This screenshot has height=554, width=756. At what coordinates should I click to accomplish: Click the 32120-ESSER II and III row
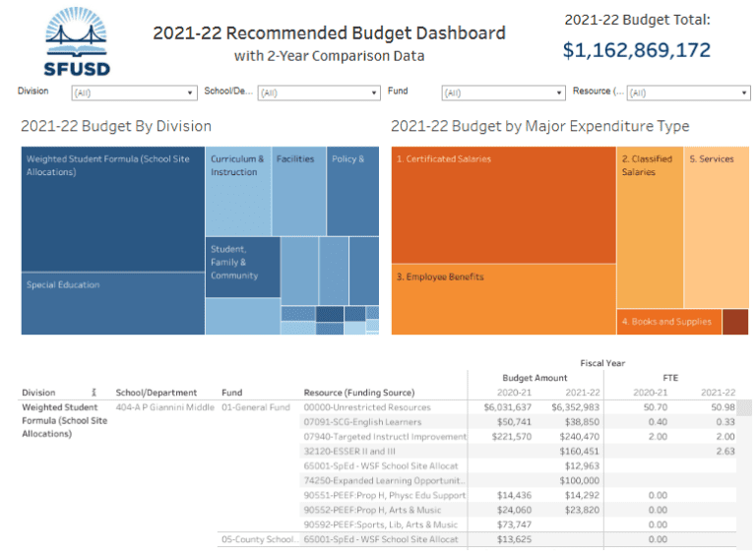[349, 452]
